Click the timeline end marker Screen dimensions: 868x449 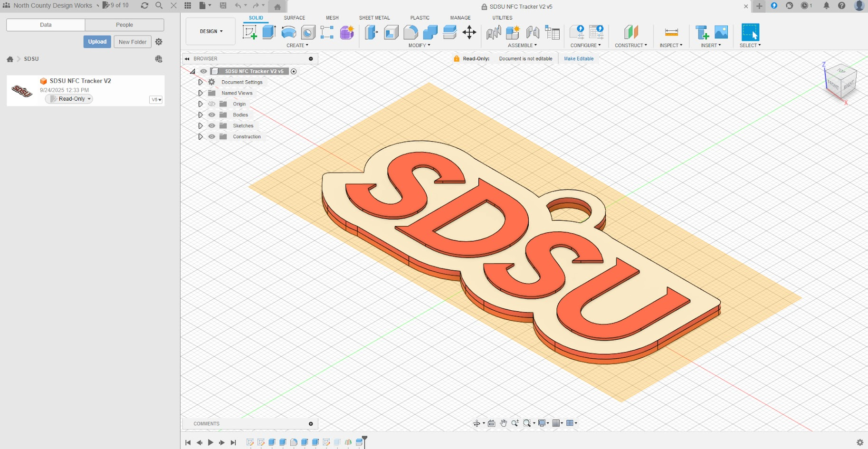coord(364,439)
